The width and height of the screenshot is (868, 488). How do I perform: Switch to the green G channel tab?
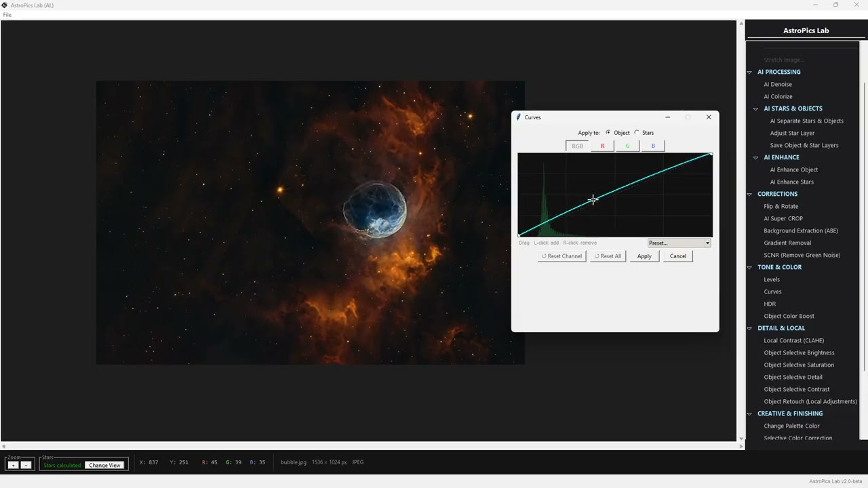(x=627, y=146)
